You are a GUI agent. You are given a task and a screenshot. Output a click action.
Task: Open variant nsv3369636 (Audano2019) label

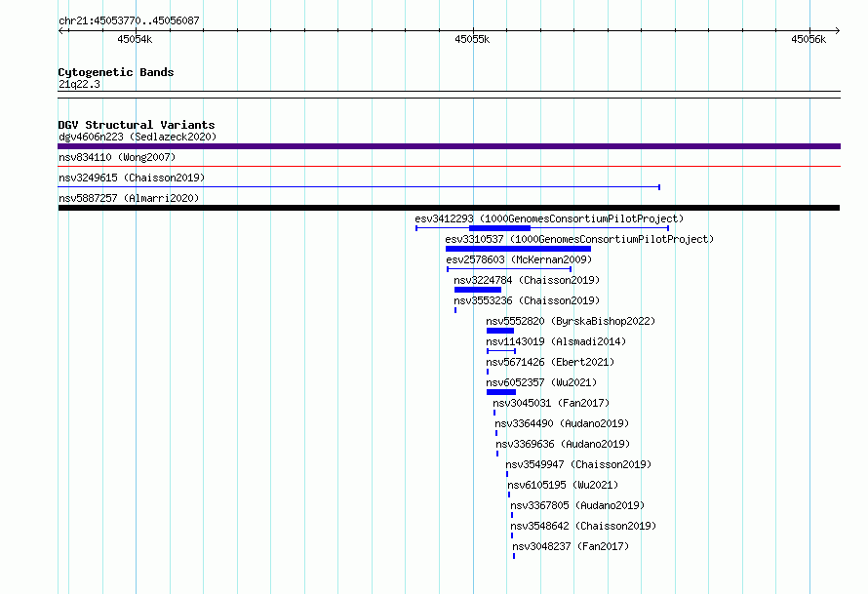tap(563, 444)
